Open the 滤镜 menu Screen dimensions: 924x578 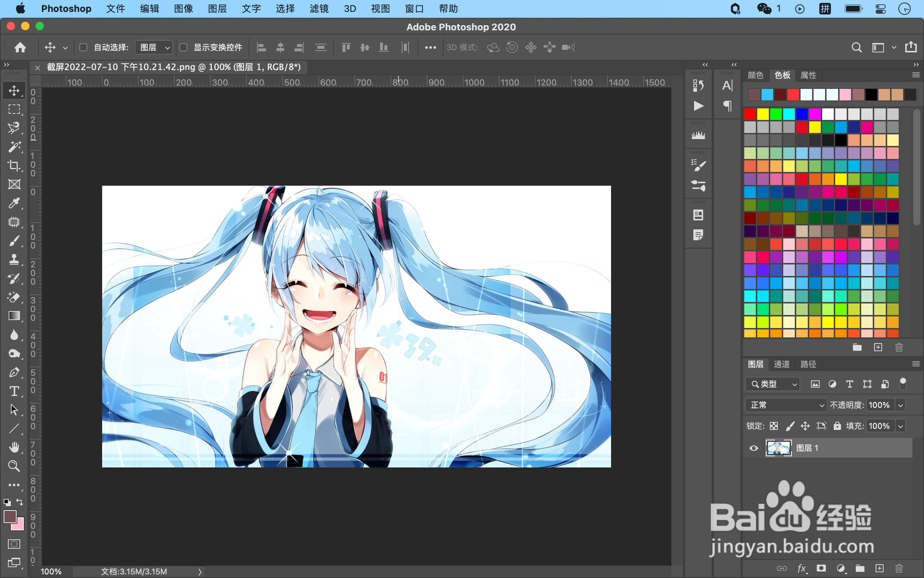point(319,9)
